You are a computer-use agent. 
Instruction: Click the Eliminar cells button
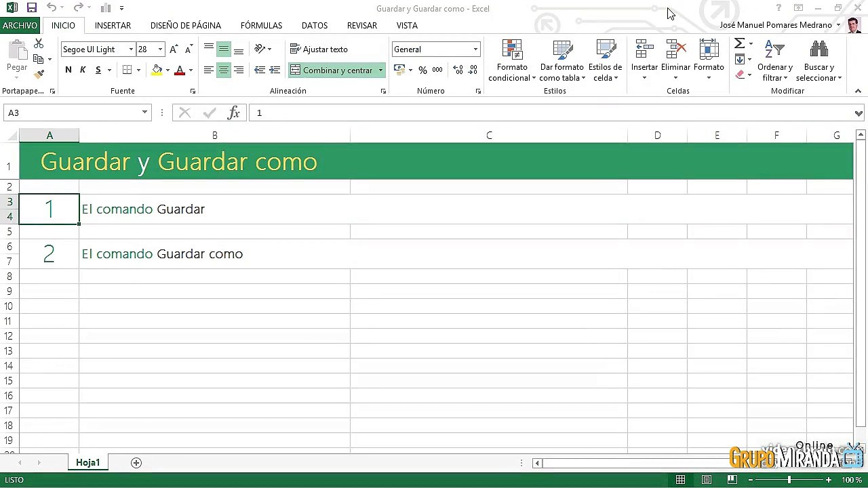(x=675, y=60)
